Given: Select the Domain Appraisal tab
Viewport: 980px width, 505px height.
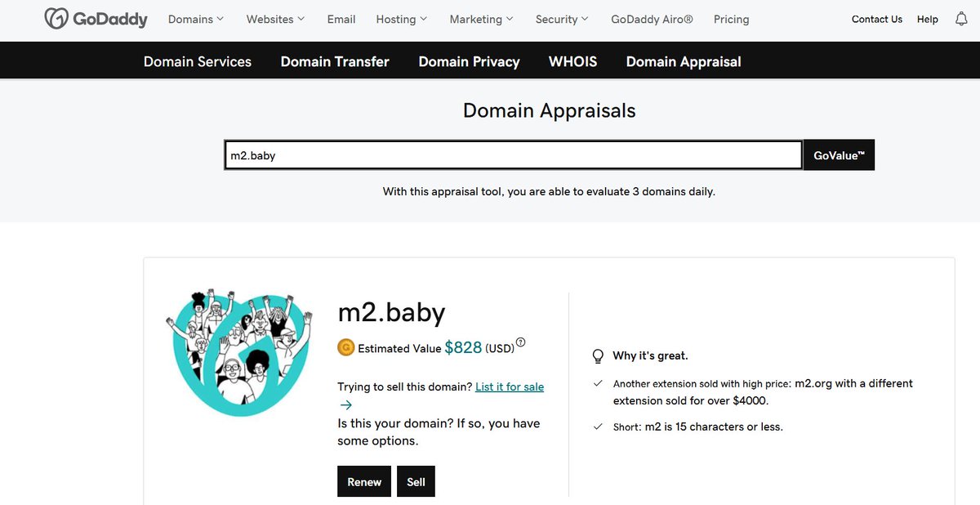Looking at the screenshot, I should (684, 61).
